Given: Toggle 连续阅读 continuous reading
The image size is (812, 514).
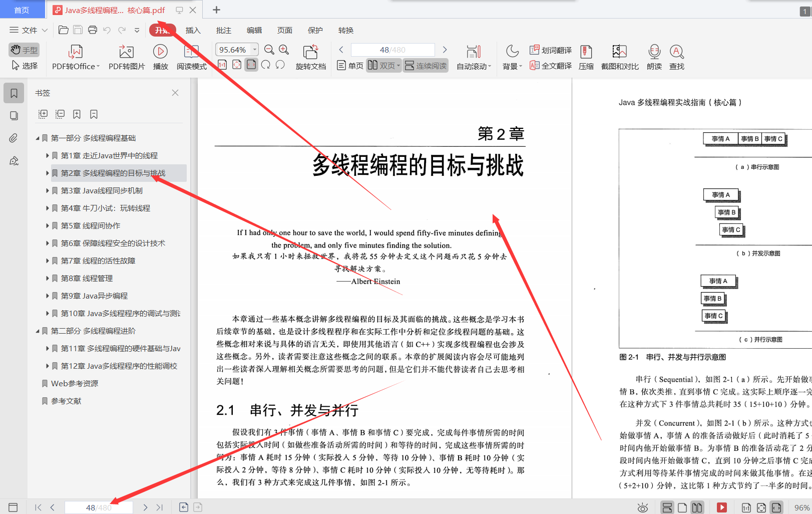Looking at the screenshot, I should click(x=426, y=66).
